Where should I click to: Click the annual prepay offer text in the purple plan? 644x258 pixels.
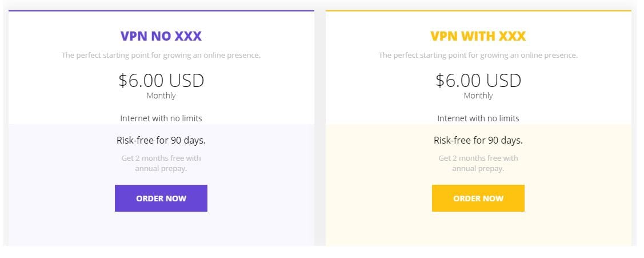click(161, 164)
